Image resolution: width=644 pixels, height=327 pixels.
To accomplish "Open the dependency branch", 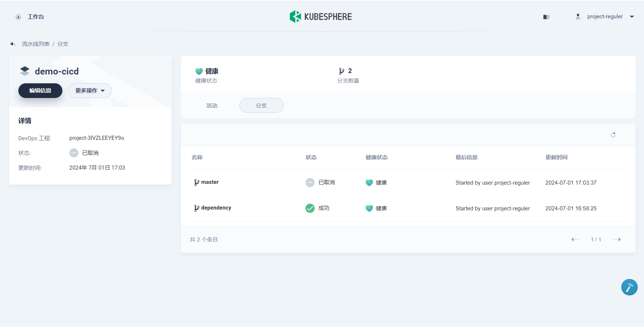I will [x=216, y=208].
